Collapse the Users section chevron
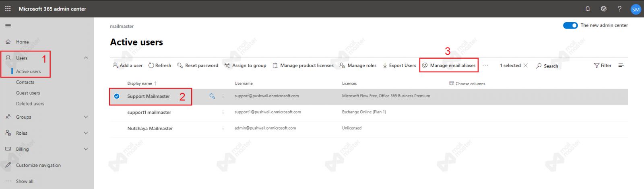The width and height of the screenshot is (644, 189). [86, 58]
